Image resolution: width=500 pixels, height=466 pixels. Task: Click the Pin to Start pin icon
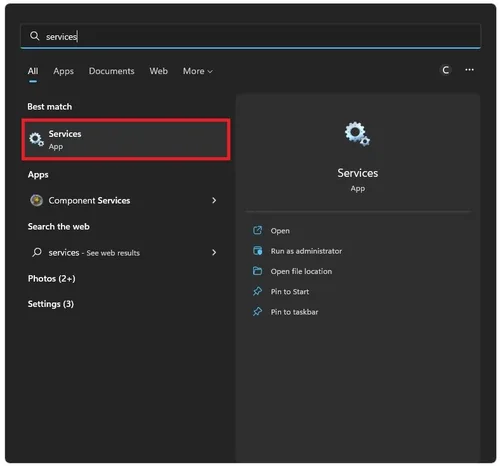click(x=257, y=291)
